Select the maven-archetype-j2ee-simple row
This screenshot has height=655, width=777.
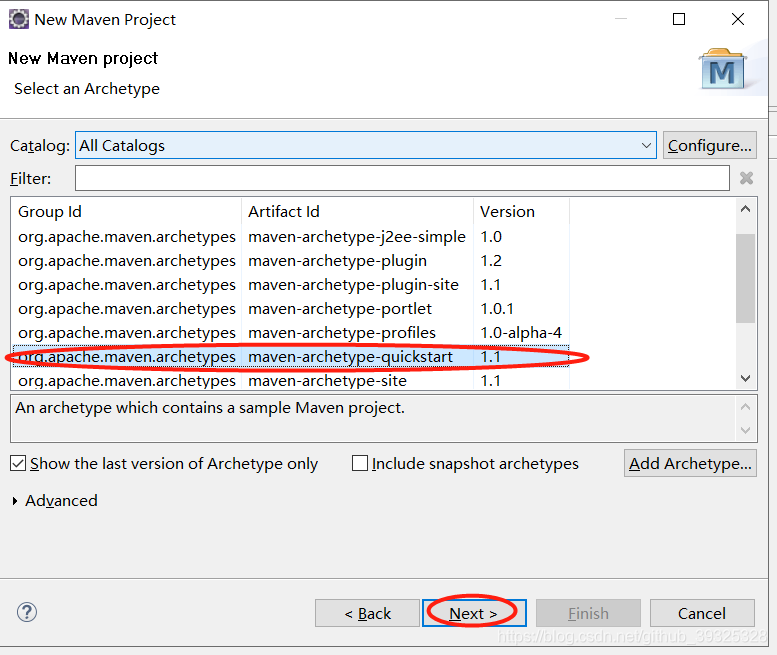[291, 237]
